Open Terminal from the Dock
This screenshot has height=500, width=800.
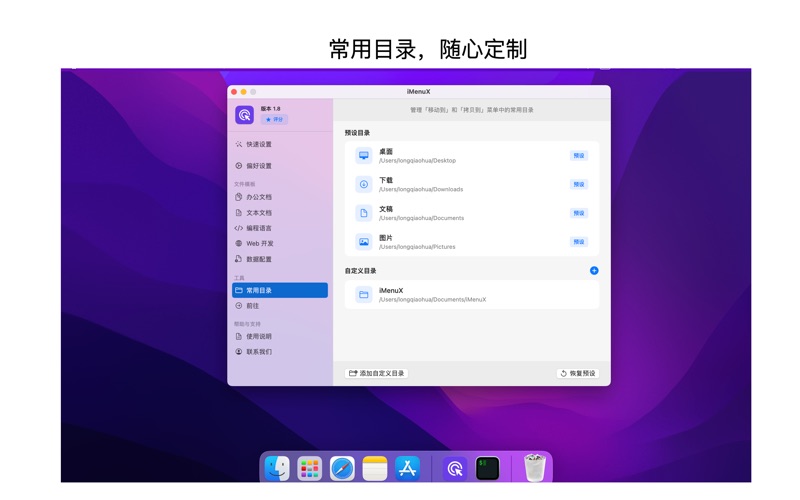[x=487, y=468]
